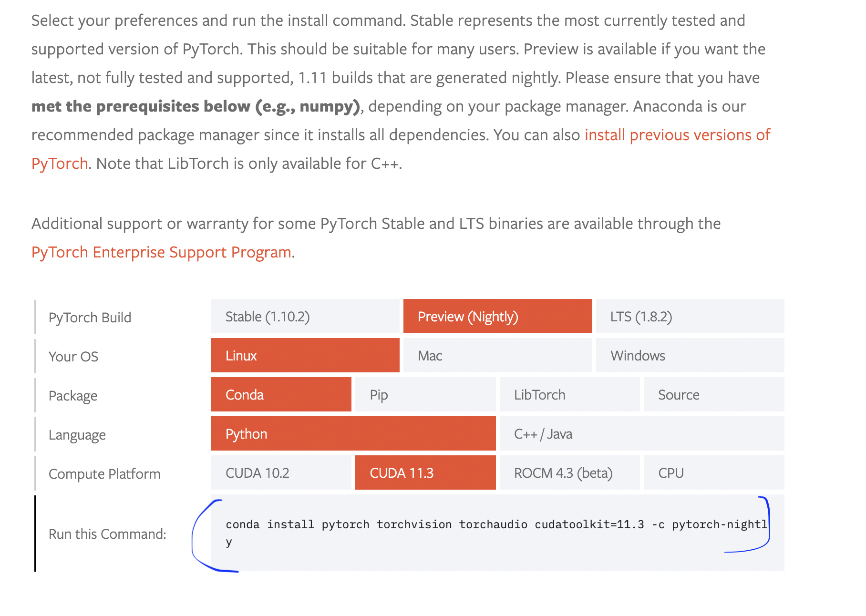The width and height of the screenshot is (866, 616).
Task: Select Preview (Nightly) build option
Action: click(x=497, y=317)
